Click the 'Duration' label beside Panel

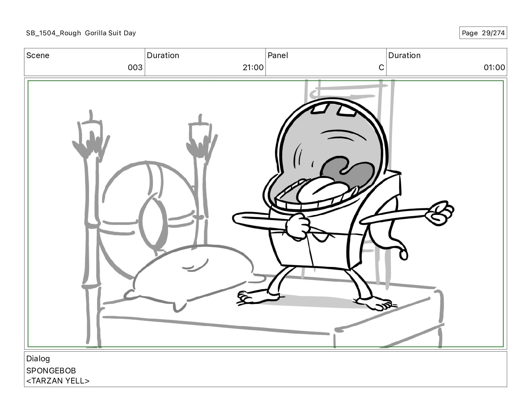tap(404, 55)
